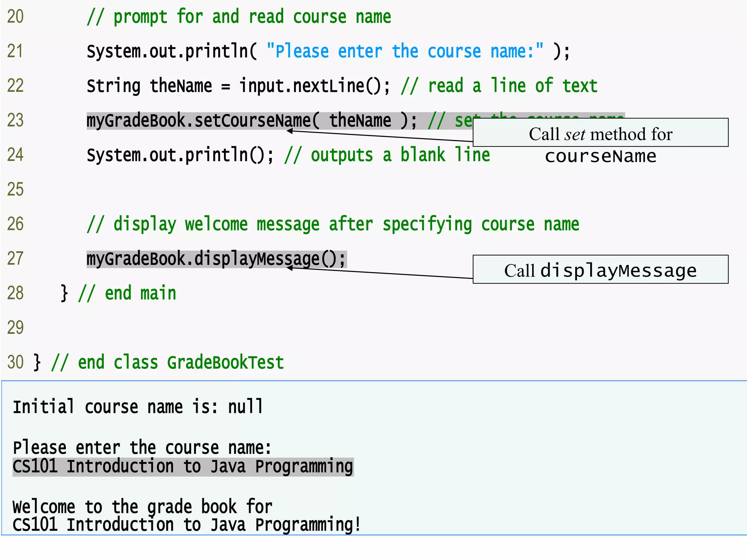747x560 pixels.
Task: Click the highlighted 'myGradeBook.setCourseName( theName );' statement
Action: click(252, 121)
